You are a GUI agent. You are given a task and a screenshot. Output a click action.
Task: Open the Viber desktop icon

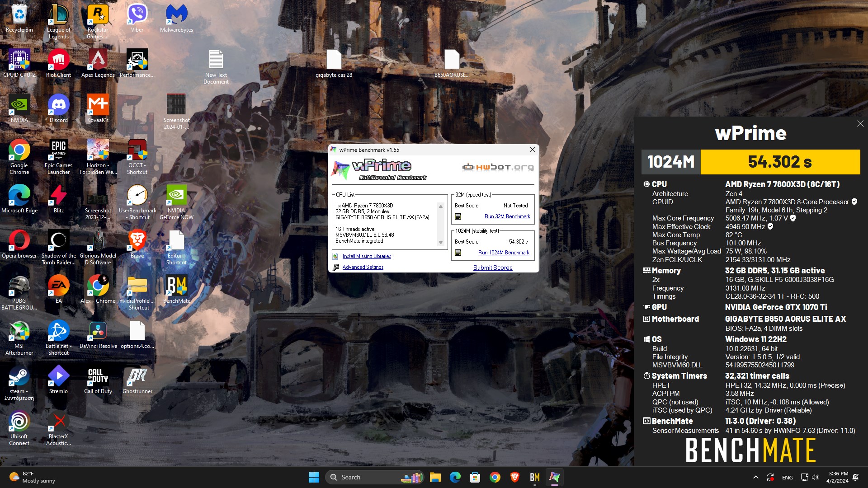(x=137, y=19)
